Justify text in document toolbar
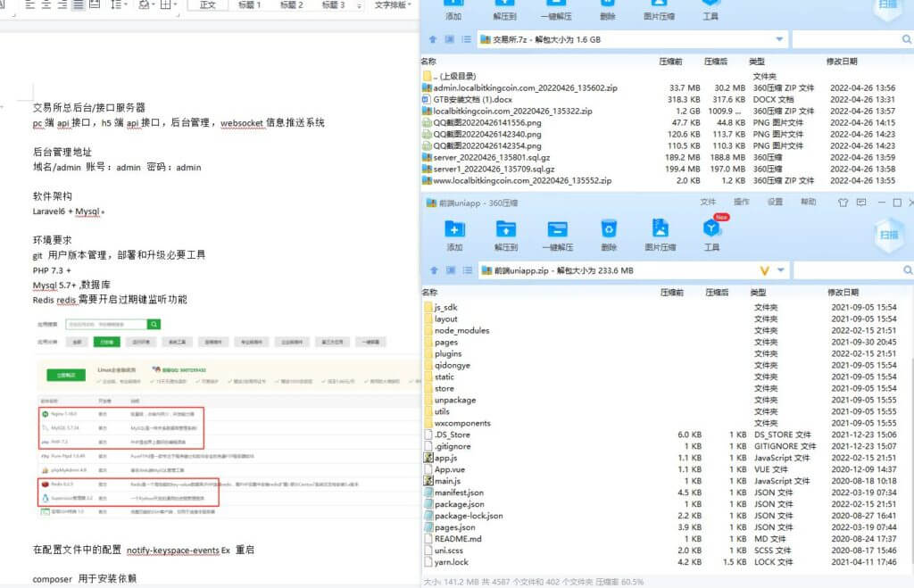914x588 pixels. coord(79,4)
